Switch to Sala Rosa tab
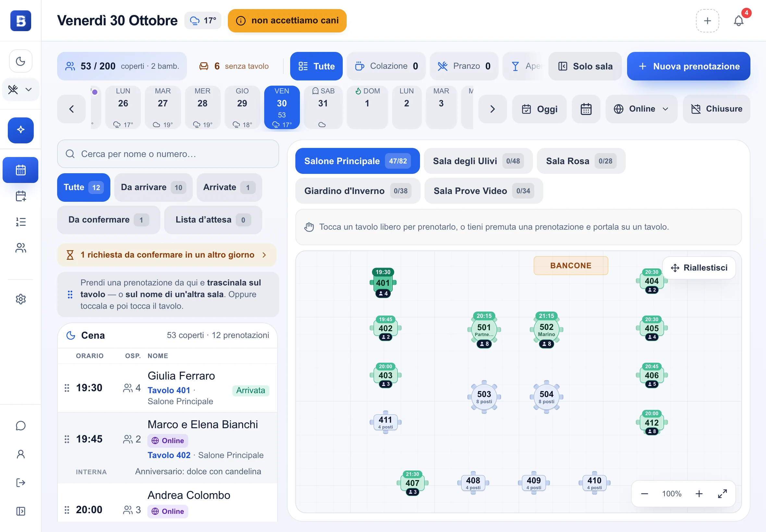 tap(581, 161)
